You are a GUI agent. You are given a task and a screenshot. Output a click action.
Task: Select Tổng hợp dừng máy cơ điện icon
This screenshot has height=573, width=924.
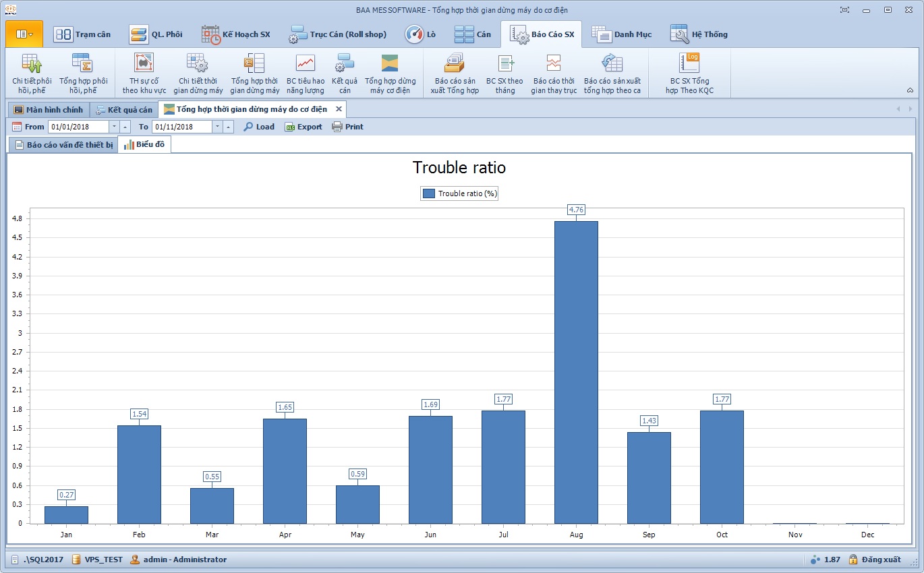[x=389, y=73]
